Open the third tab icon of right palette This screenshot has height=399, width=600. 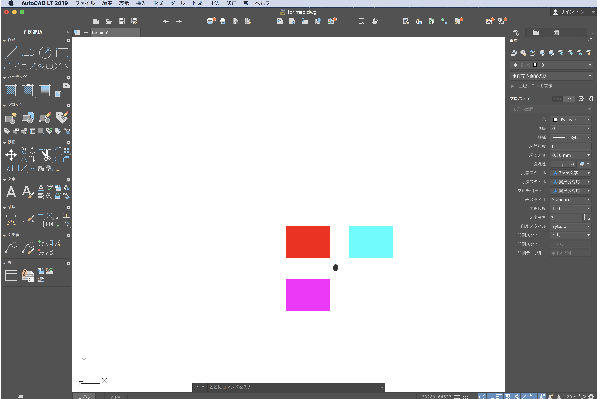(x=556, y=33)
